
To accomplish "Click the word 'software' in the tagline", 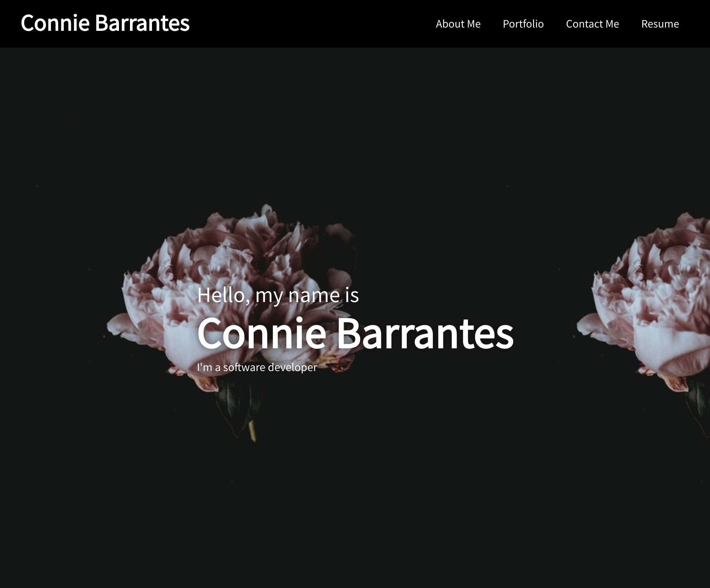I will (244, 367).
